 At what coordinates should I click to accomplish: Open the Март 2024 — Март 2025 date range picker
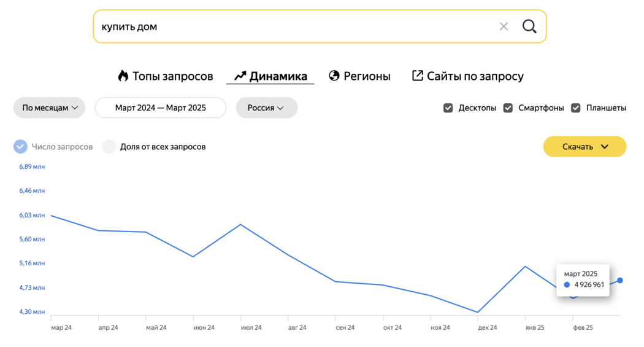161,107
